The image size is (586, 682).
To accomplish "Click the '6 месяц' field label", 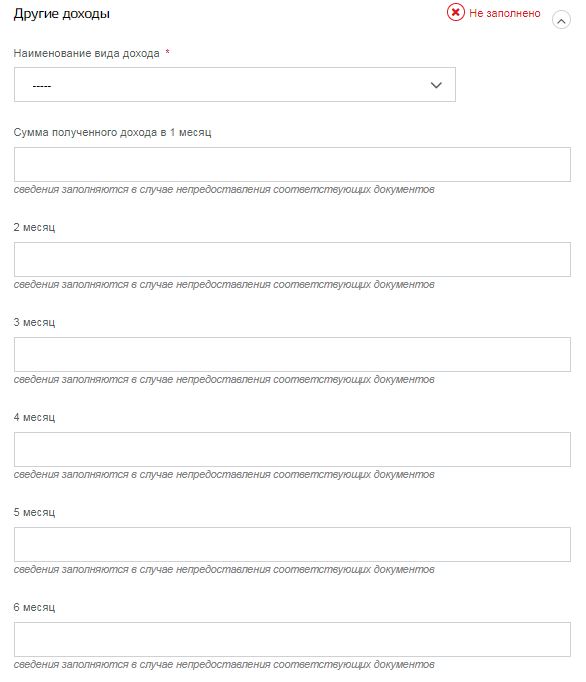I will tap(34, 607).
